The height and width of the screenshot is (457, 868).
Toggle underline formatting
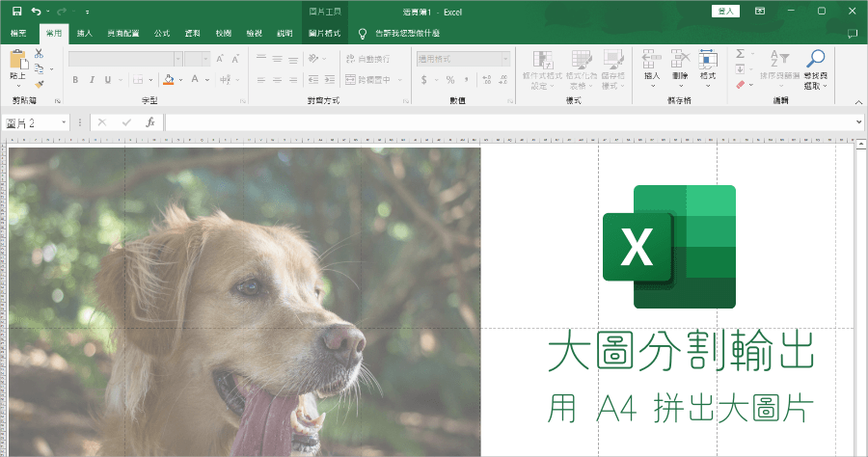pos(108,80)
